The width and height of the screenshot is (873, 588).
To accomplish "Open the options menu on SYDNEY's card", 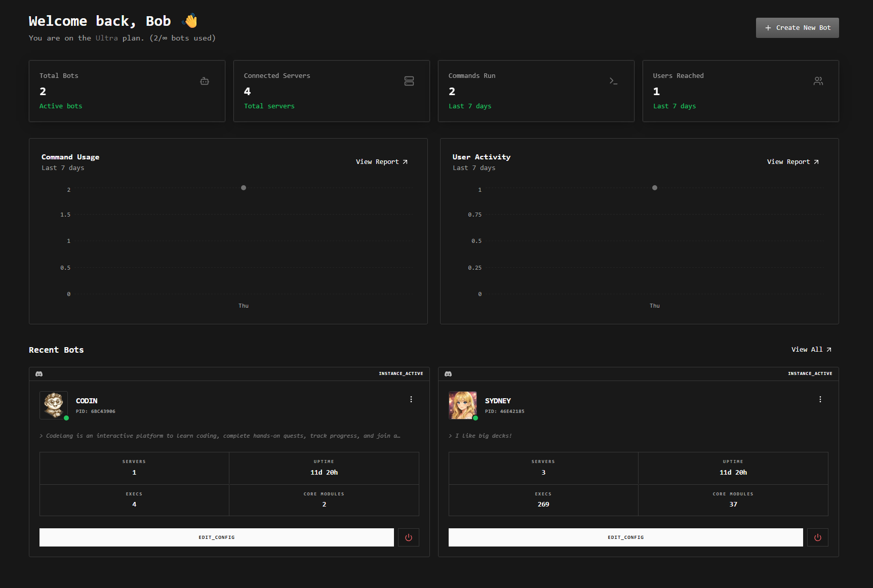I will (x=820, y=399).
